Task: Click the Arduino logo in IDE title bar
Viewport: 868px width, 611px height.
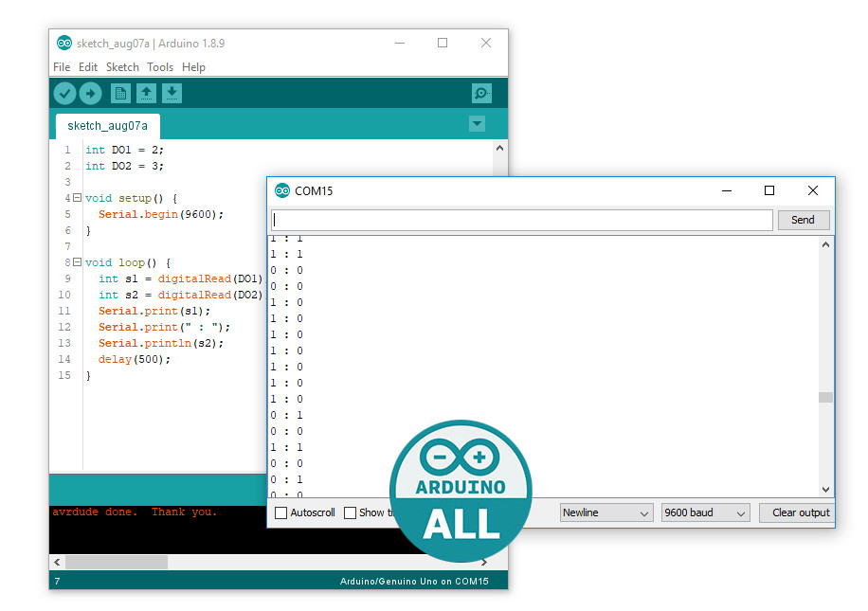Action: click(x=64, y=43)
